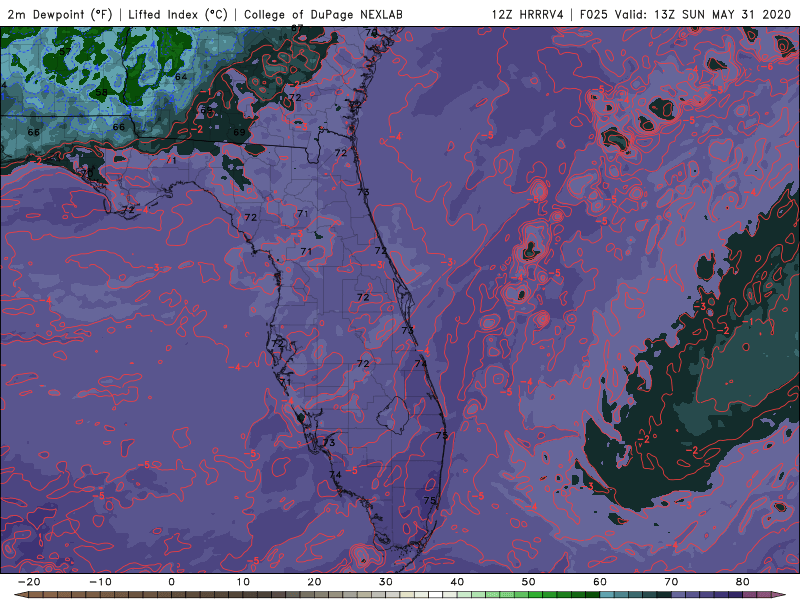Click the -20 label on the color scale
Screen dimensions: 800x600
click(x=29, y=582)
